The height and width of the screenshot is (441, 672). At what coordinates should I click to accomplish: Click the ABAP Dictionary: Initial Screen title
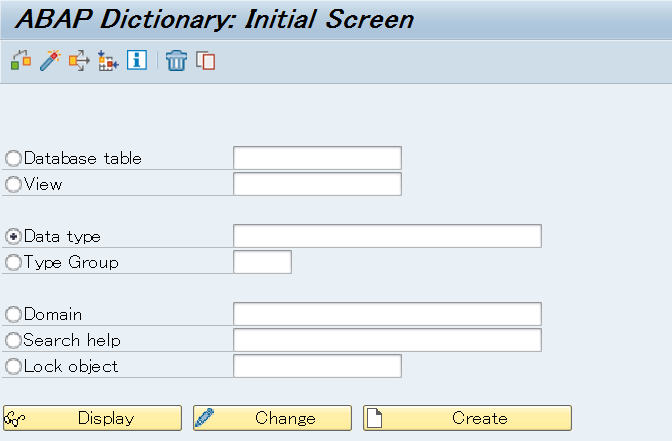[215, 19]
